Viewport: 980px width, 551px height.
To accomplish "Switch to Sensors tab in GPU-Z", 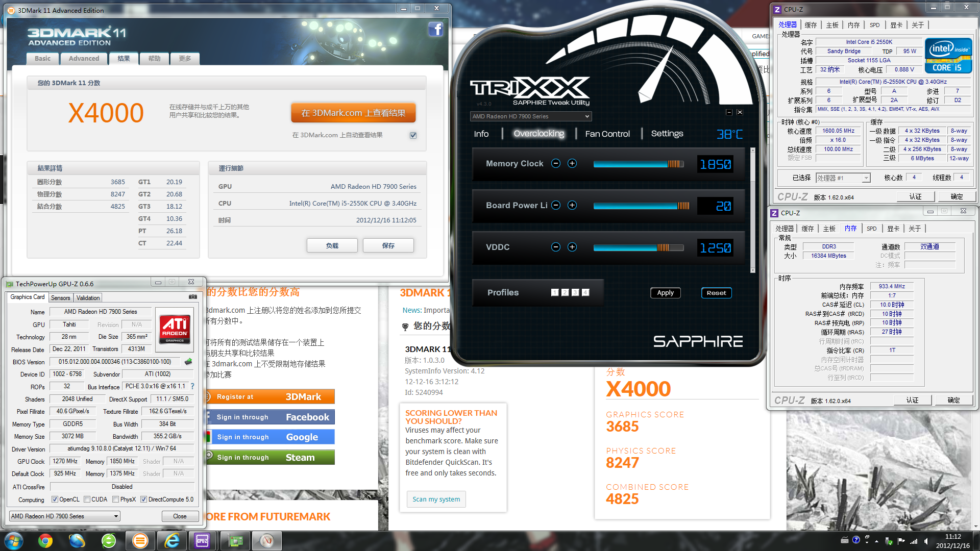I will pyautogui.click(x=60, y=297).
